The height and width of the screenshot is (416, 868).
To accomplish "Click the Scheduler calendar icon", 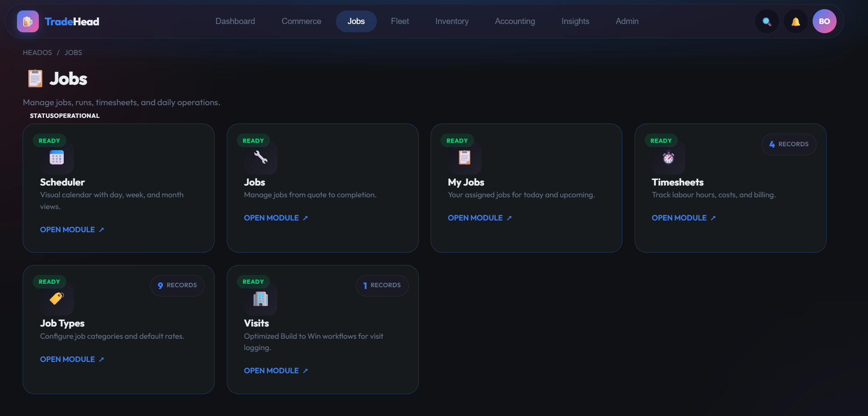I will (x=57, y=158).
